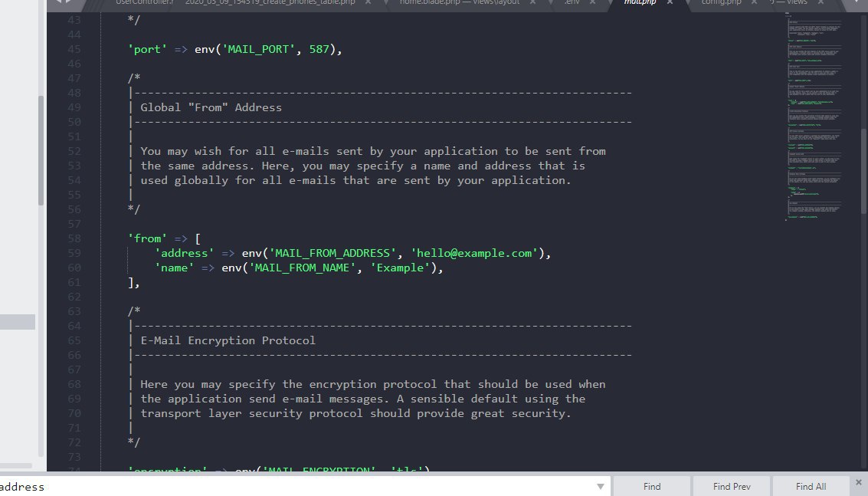Click the comment line starting 'You may wish'
The height and width of the screenshot is (496, 868).
373,151
